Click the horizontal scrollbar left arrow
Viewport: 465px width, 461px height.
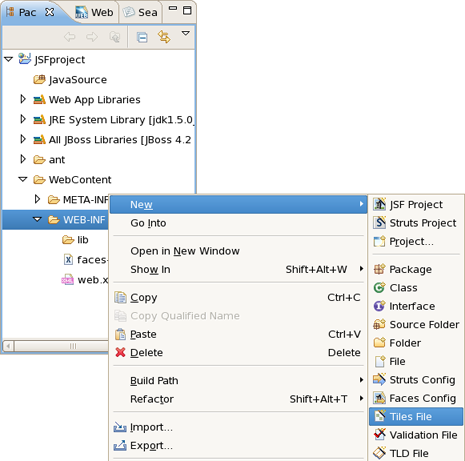8,346
